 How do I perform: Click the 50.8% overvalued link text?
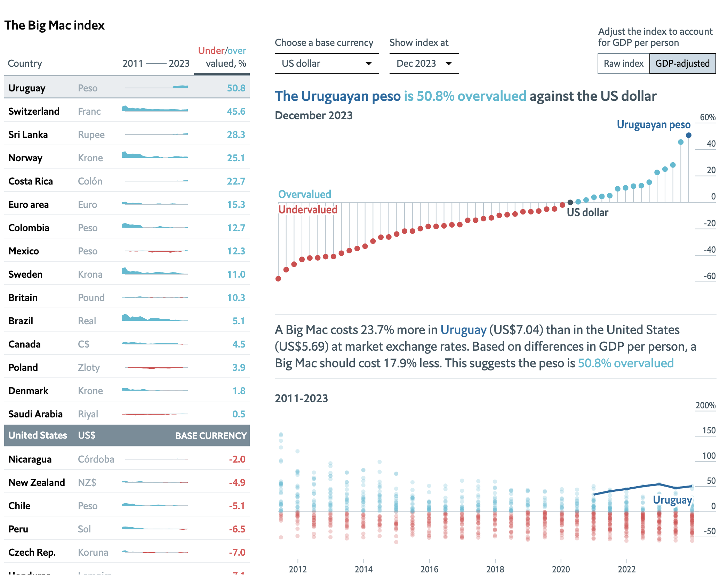click(625, 363)
